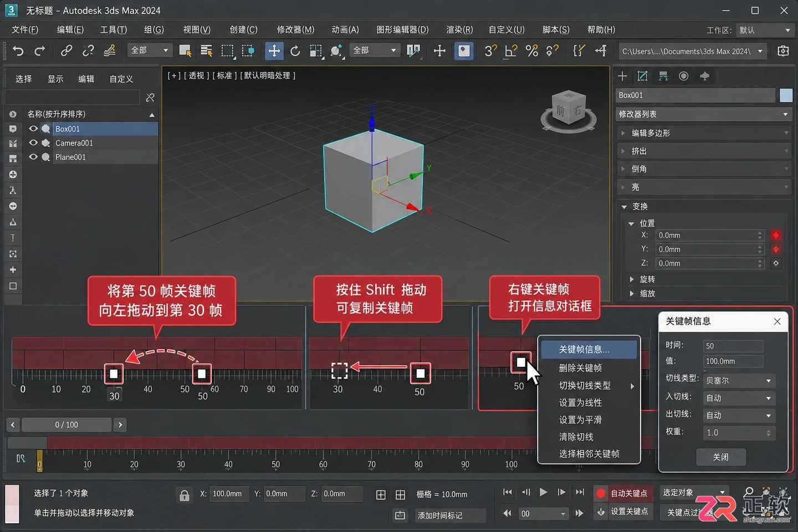Screen dimensions: 798x532
Task: Toggle the Y position keyframe diamond
Action: coord(776,249)
